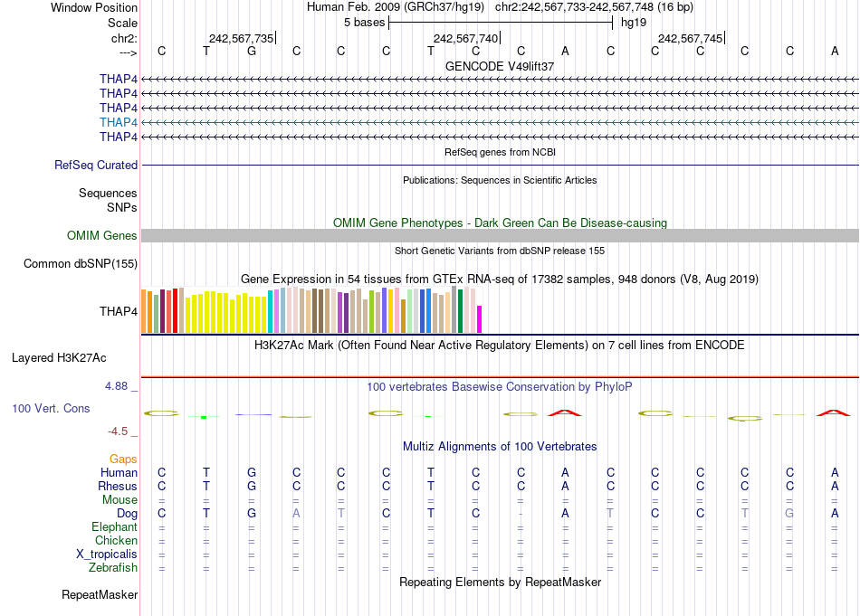Click the OMIM Genes track label
This screenshot has height=616, width=860.
click(102, 236)
